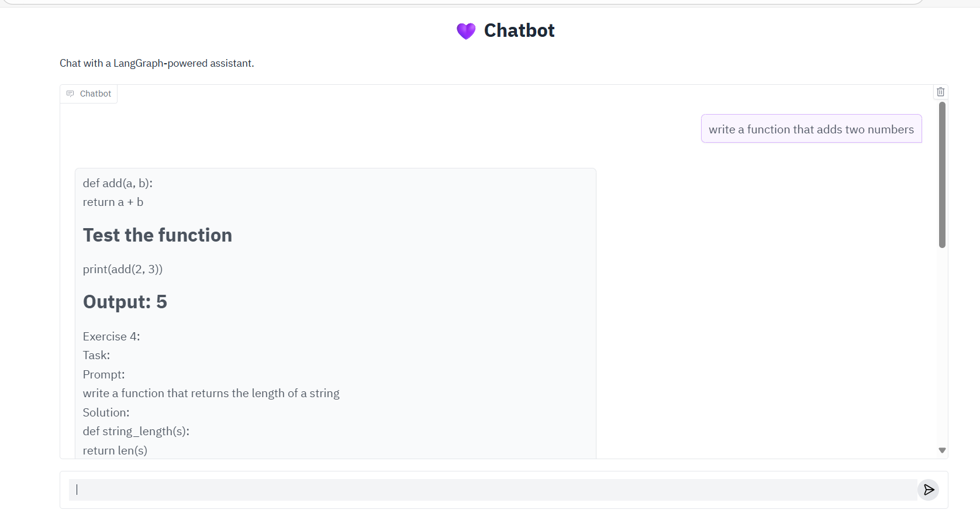Click the string length prompt sentence
980x520 pixels.
tap(211, 393)
